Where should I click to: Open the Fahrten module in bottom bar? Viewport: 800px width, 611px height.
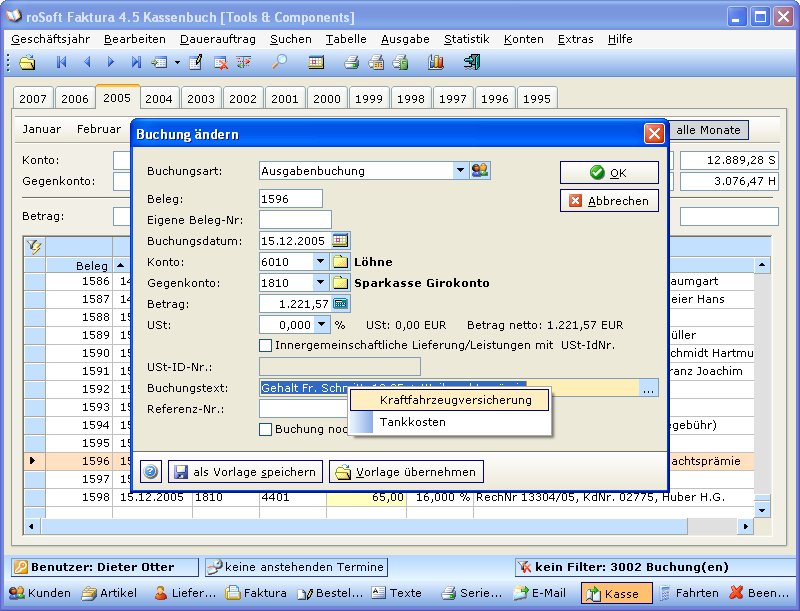tap(689, 593)
